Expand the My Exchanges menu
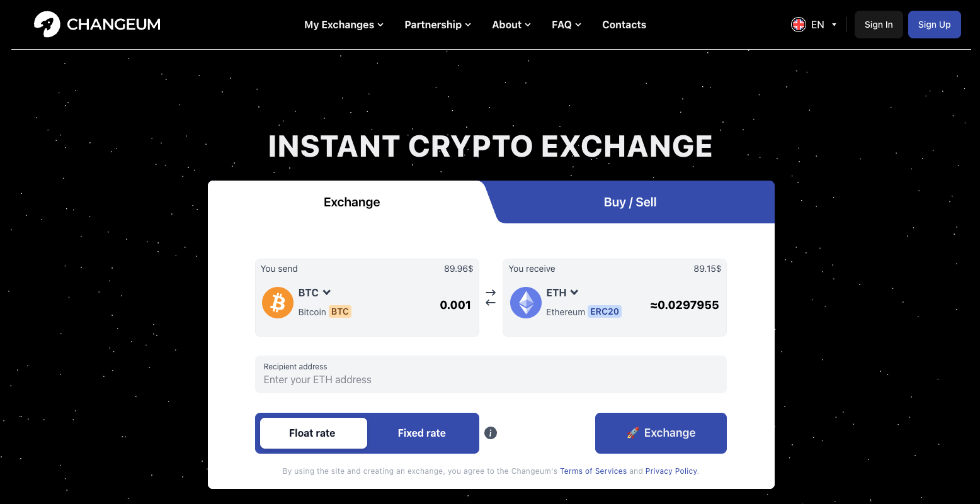 click(344, 25)
